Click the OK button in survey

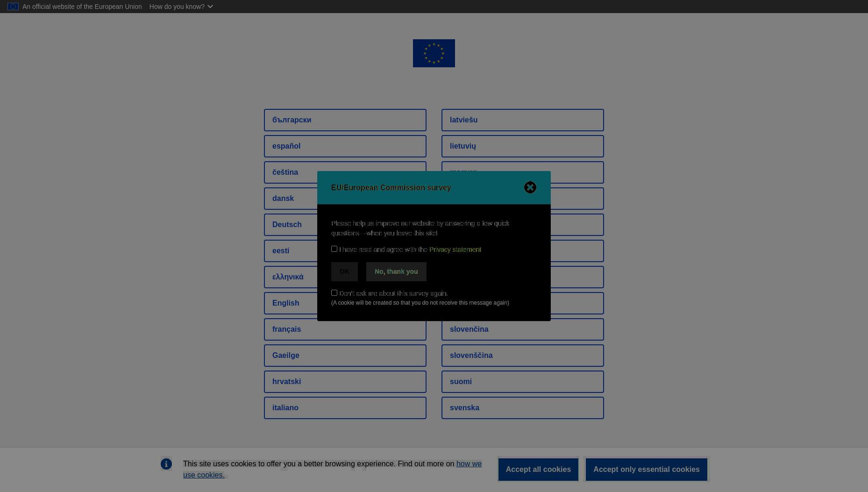pos(344,271)
